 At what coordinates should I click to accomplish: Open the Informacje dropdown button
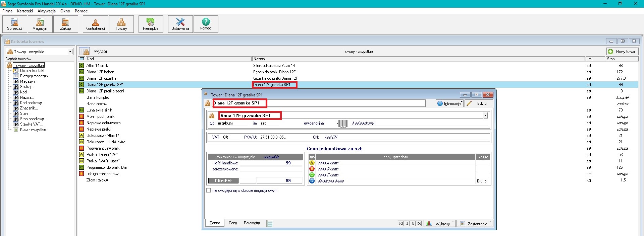tap(449, 103)
